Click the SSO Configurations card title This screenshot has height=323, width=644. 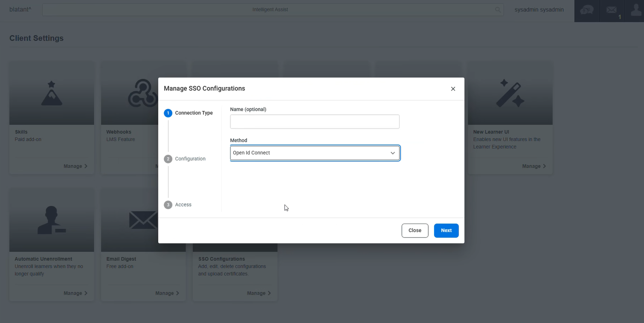pos(221,259)
